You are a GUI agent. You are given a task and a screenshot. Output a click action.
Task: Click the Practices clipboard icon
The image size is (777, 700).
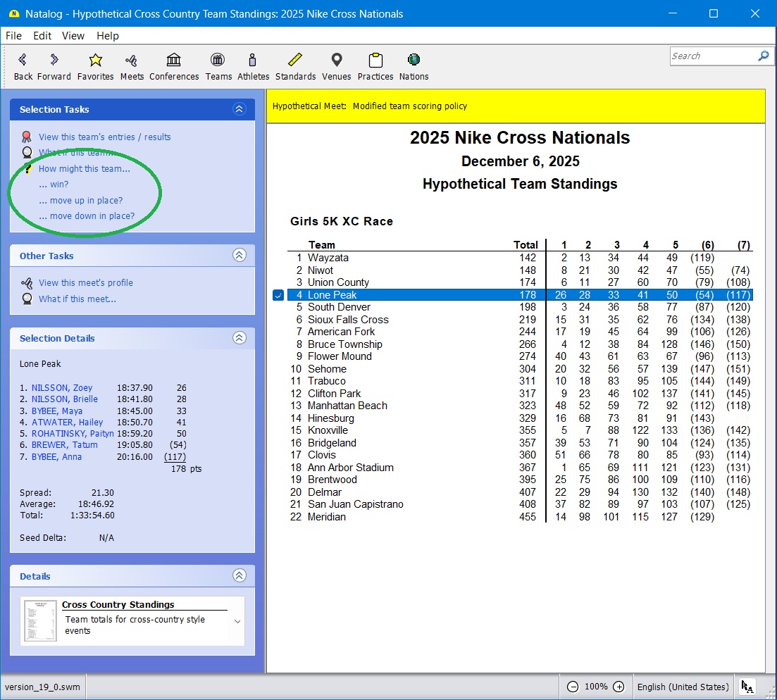coord(375,61)
